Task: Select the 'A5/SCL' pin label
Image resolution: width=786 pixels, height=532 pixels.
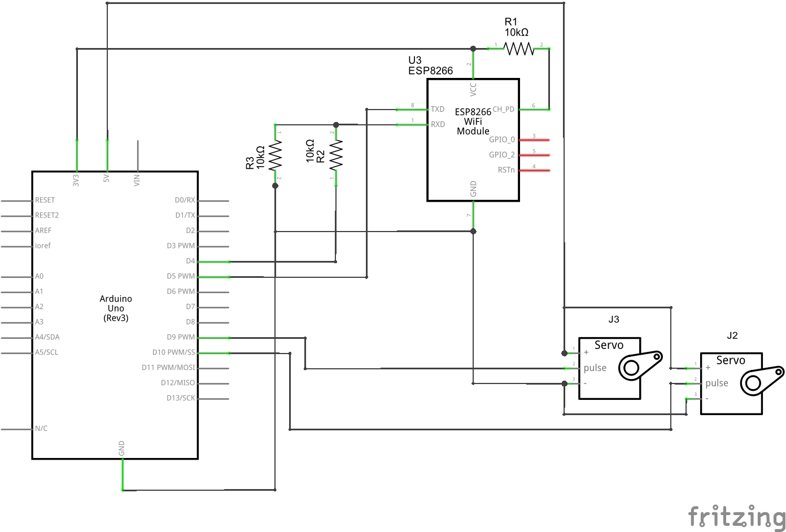Action: (46, 353)
